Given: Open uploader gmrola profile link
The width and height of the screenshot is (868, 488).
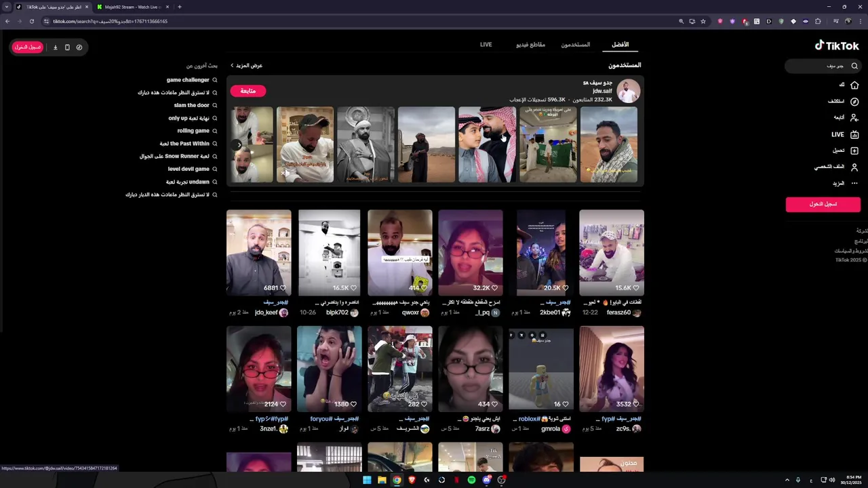Looking at the screenshot, I should (555, 429).
